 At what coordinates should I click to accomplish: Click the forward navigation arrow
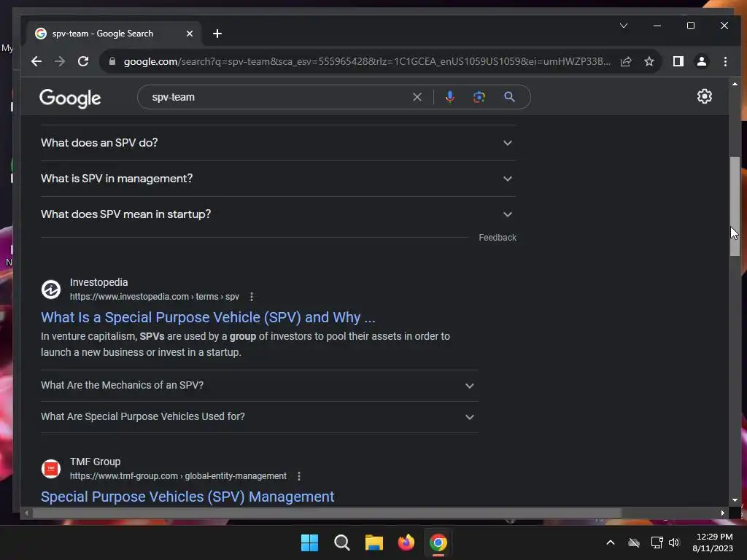pos(60,61)
